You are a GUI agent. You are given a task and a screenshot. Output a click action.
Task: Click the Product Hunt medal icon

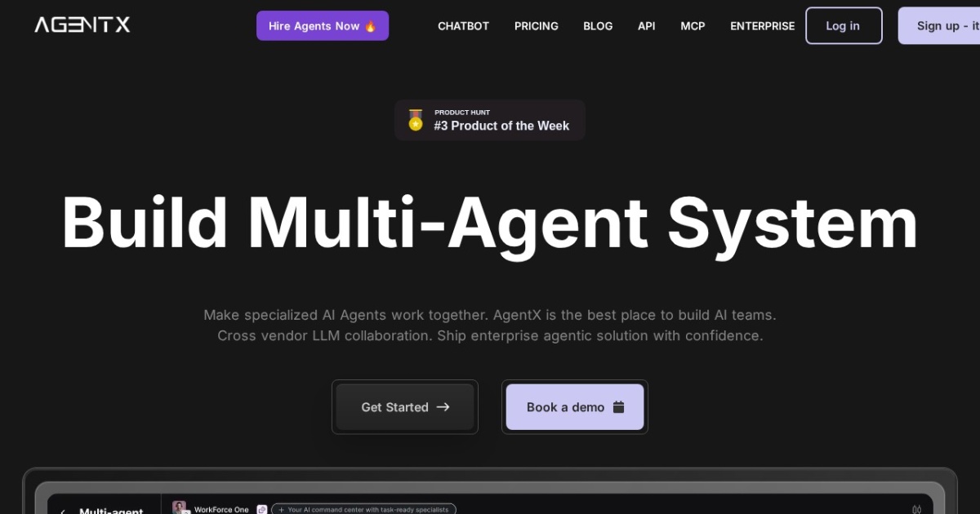coord(416,120)
